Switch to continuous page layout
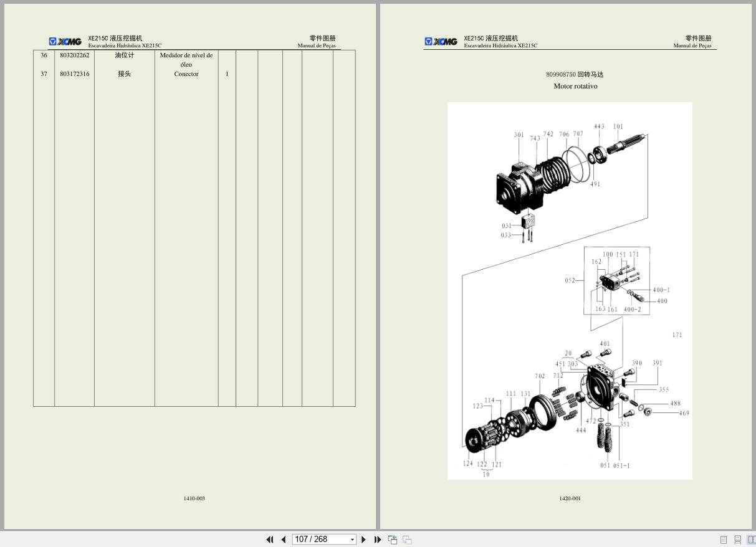This screenshot has height=547, width=756. pos(737,540)
